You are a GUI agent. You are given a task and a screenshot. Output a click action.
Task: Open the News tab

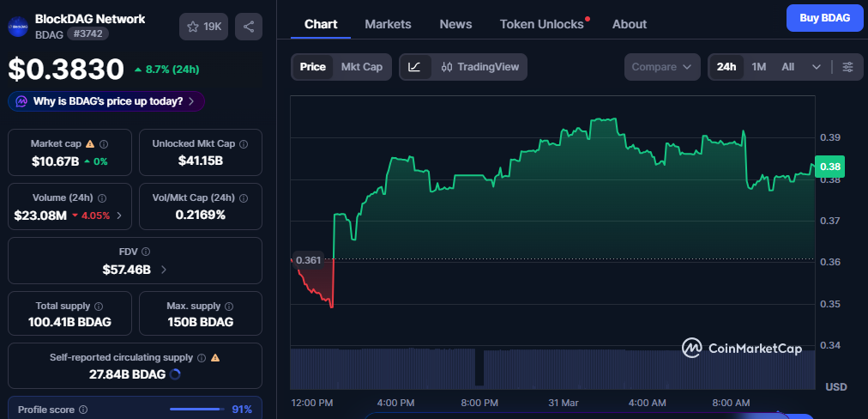pyautogui.click(x=455, y=24)
